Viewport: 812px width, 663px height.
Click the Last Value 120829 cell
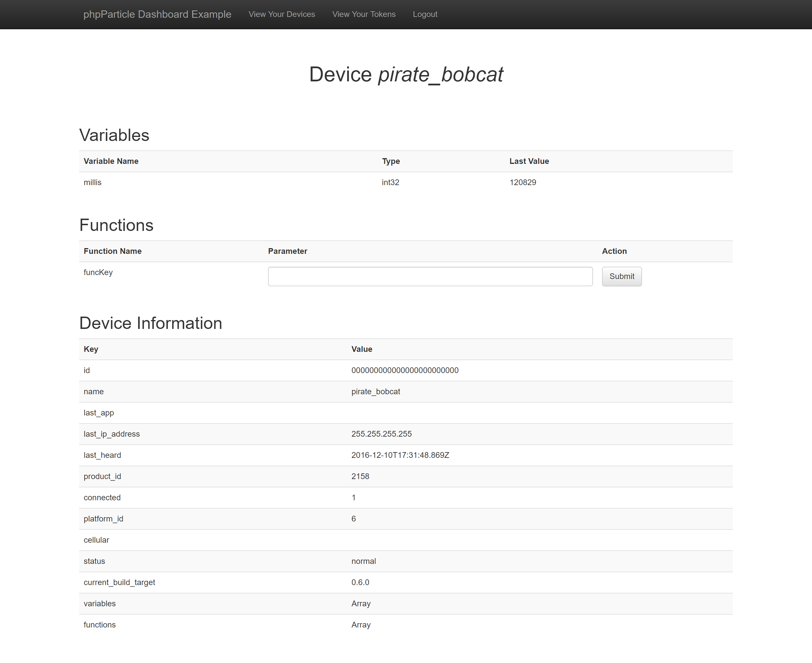coord(522,182)
